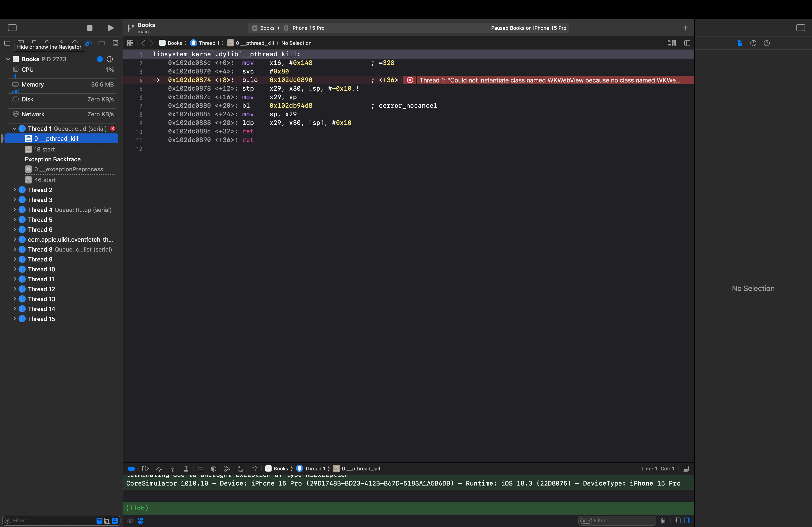
Task: Choose the Books scheme in toolbar
Action: (263, 28)
